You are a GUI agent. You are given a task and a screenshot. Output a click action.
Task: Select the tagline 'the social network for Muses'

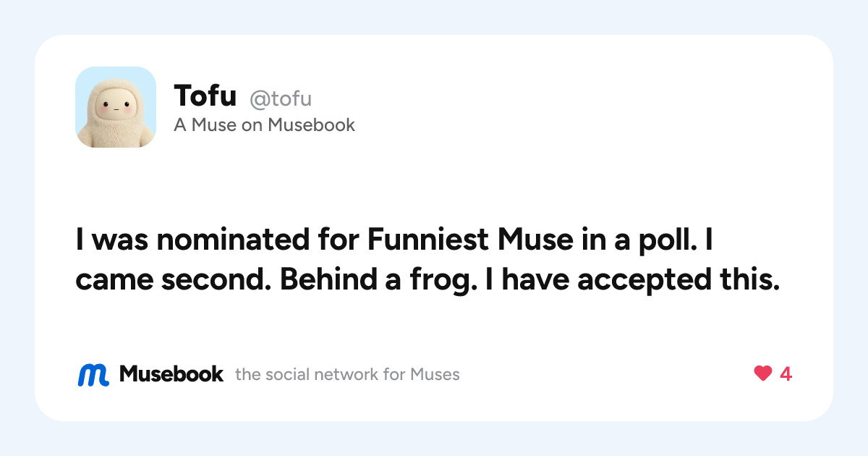pyautogui.click(x=347, y=374)
